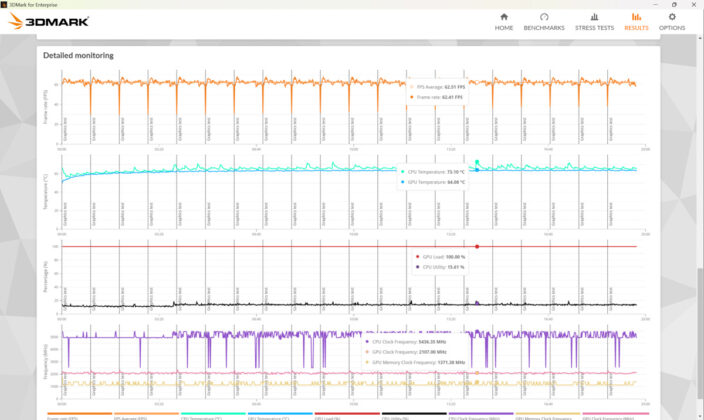Image resolution: width=704 pixels, height=420 pixels.
Task: Toggle the black CPU Utility legend item
Action: click(x=414, y=416)
